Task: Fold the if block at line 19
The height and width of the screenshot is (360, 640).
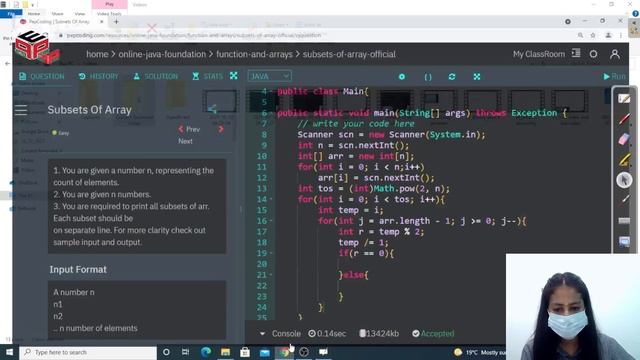Action: (271, 253)
